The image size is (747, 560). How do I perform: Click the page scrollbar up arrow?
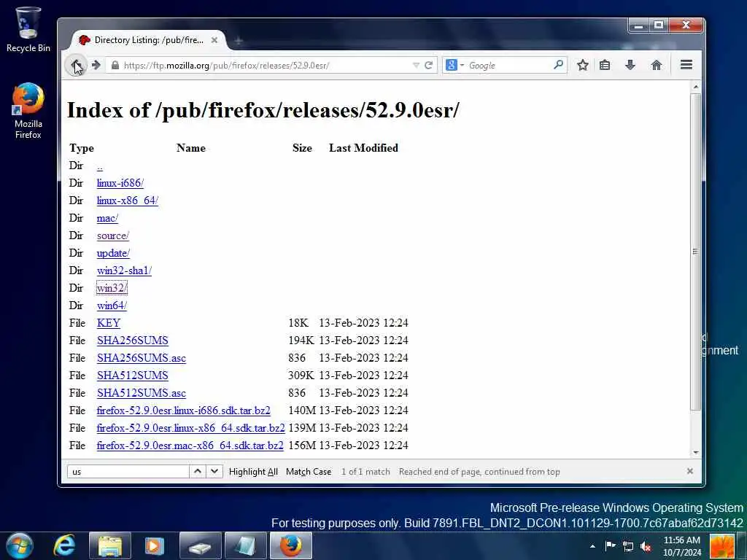pyautogui.click(x=695, y=87)
